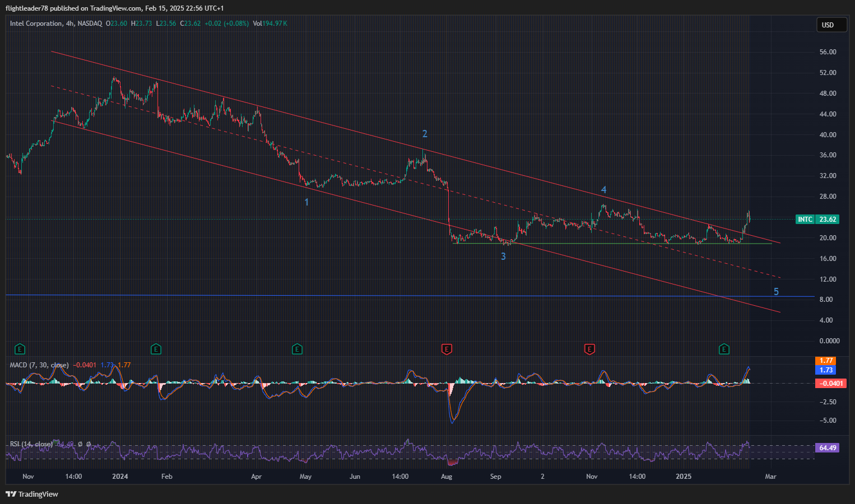Click the green earnings marker near 2025
This screenshot has height=504, width=855.
point(724,349)
